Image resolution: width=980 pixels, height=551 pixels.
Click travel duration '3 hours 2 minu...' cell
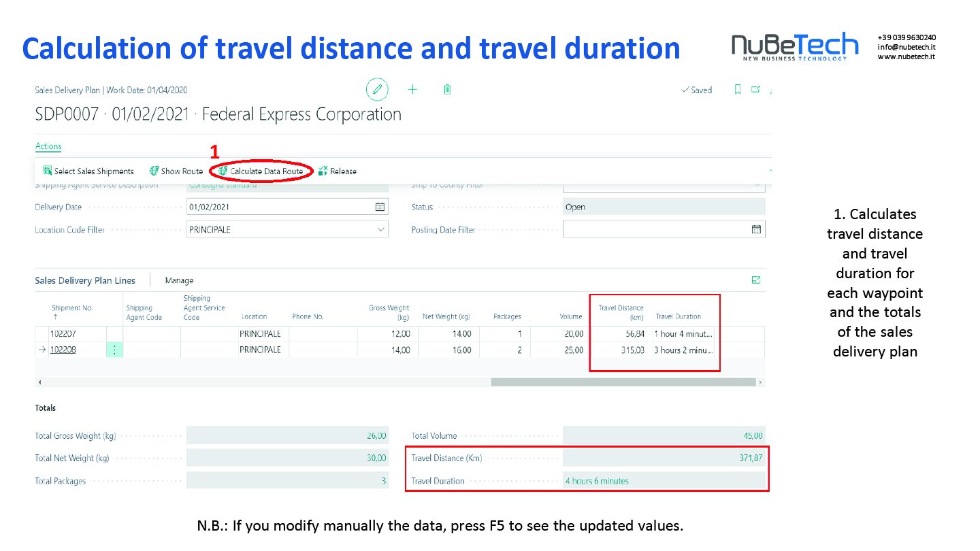tap(684, 350)
